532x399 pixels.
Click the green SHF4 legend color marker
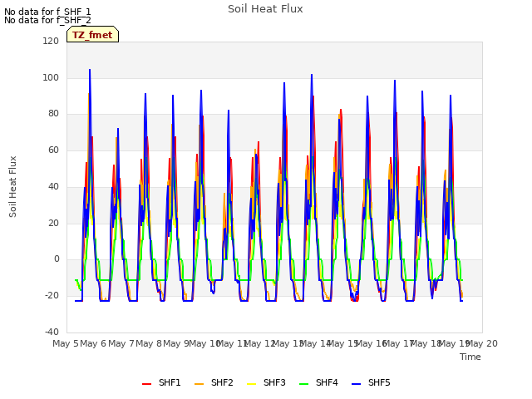click(303, 384)
